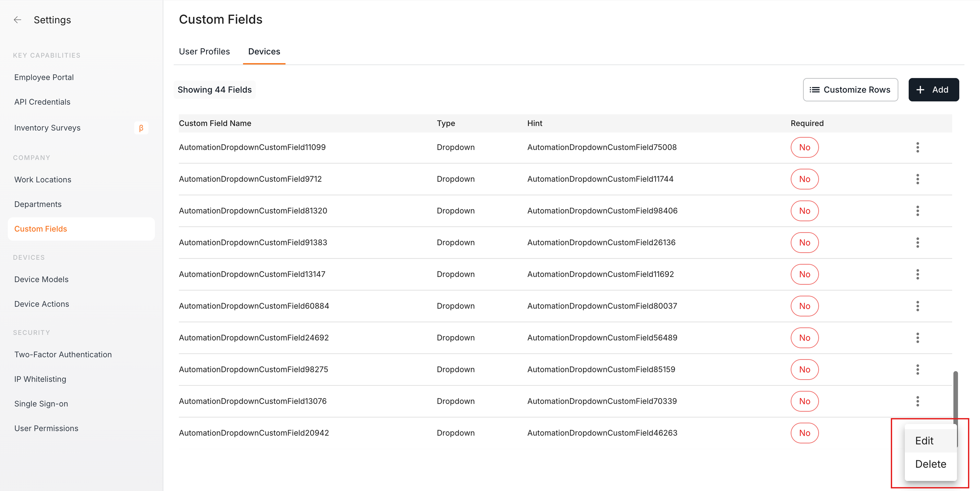Click Required badge for AutomationDropdownCustomField81320
The image size is (980, 491).
804,211
